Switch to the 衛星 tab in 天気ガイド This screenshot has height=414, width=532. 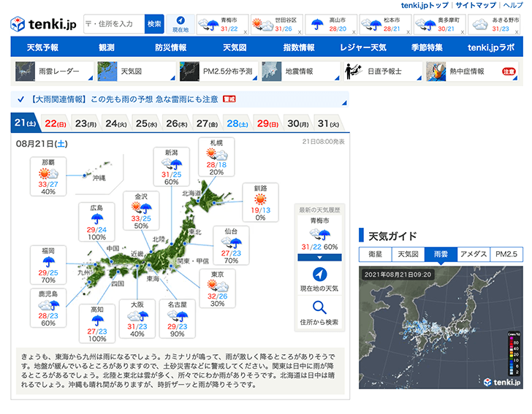click(x=374, y=254)
